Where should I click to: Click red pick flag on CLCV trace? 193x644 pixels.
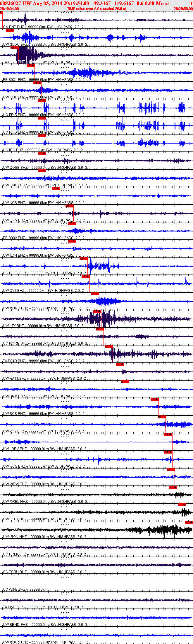pyautogui.click(x=84, y=259)
